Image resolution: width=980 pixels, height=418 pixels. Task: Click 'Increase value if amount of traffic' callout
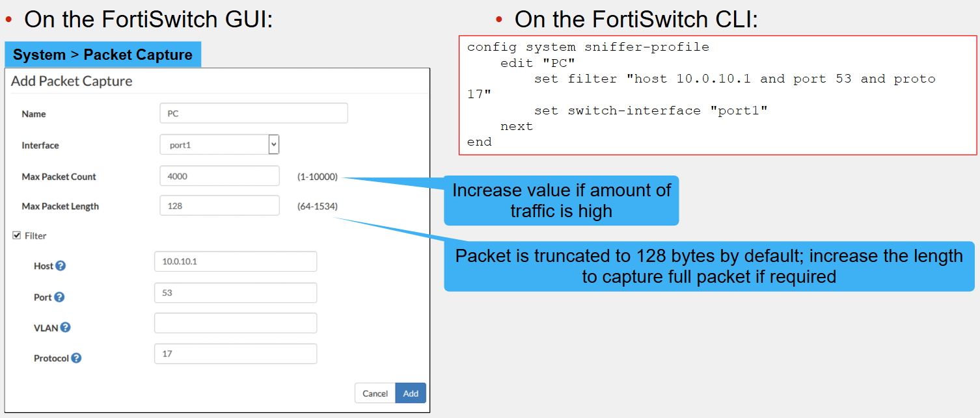tap(561, 200)
